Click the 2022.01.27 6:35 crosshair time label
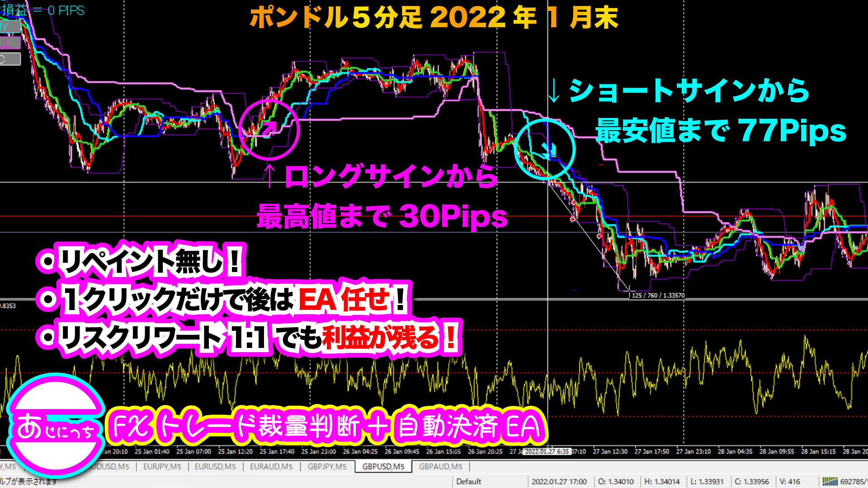The height and width of the screenshot is (488, 868). [x=547, y=451]
